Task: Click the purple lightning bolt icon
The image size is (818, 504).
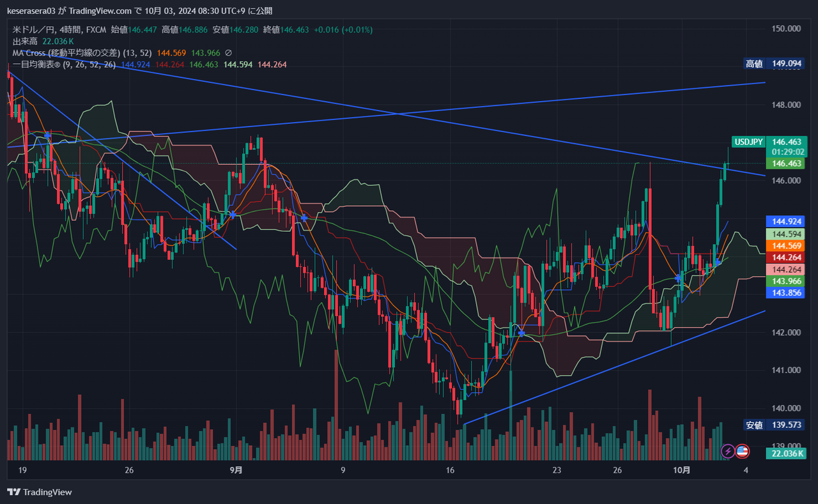Action: click(x=728, y=451)
